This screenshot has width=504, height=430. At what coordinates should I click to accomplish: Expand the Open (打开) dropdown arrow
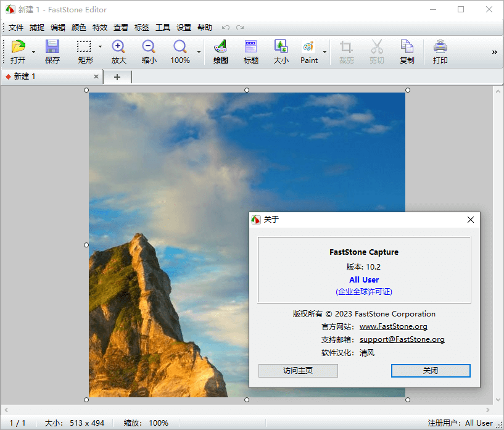point(33,52)
